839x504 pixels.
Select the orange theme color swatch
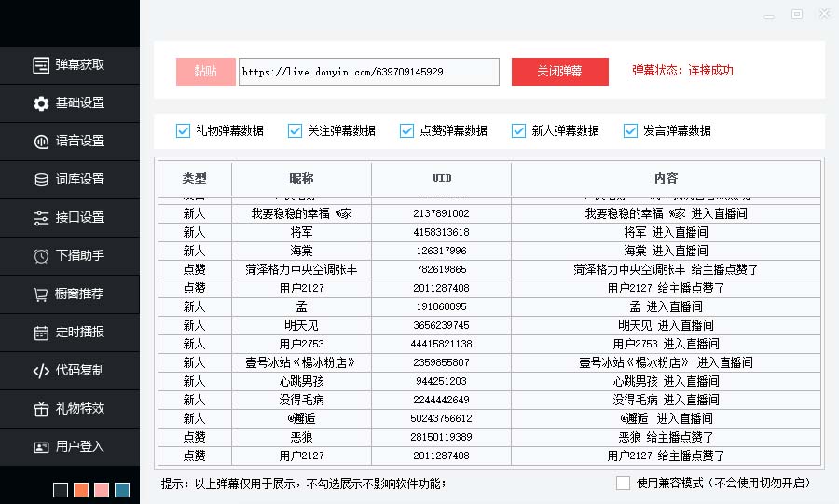coord(81,490)
